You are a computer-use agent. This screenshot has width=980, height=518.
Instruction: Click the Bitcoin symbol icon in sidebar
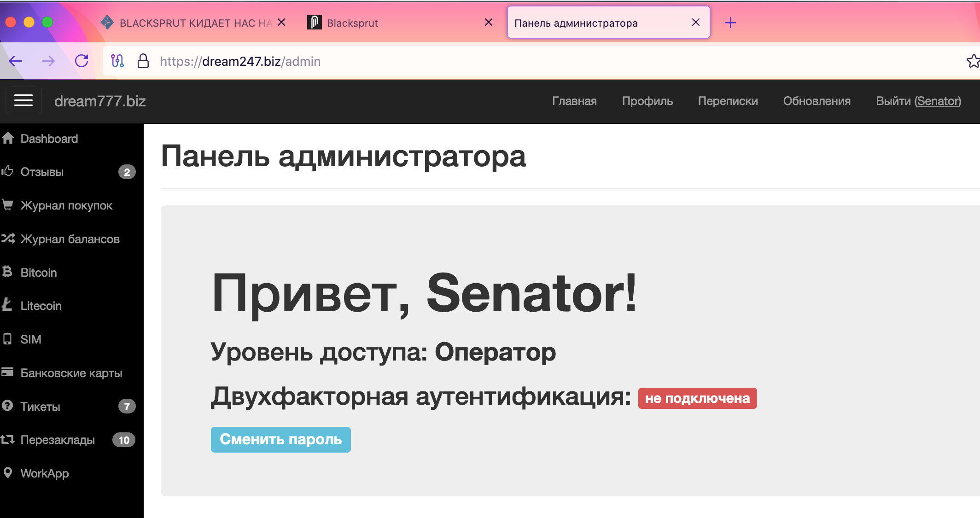pos(7,272)
